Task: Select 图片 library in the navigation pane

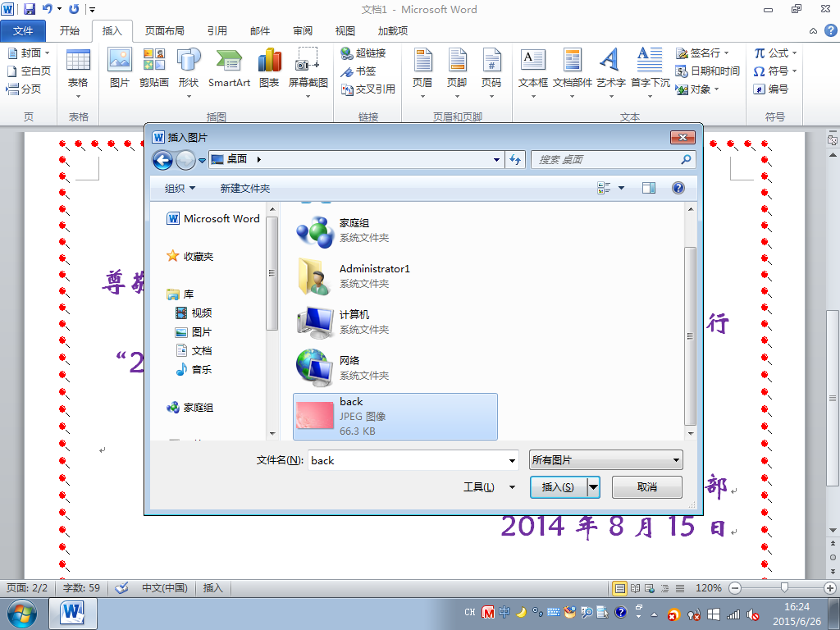Action: click(194, 332)
